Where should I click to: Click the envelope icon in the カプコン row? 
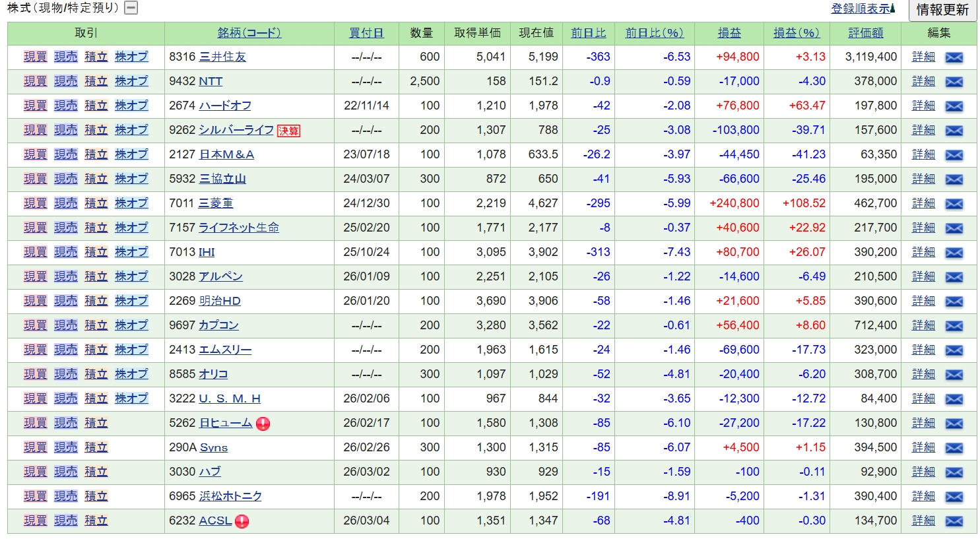coord(954,326)
